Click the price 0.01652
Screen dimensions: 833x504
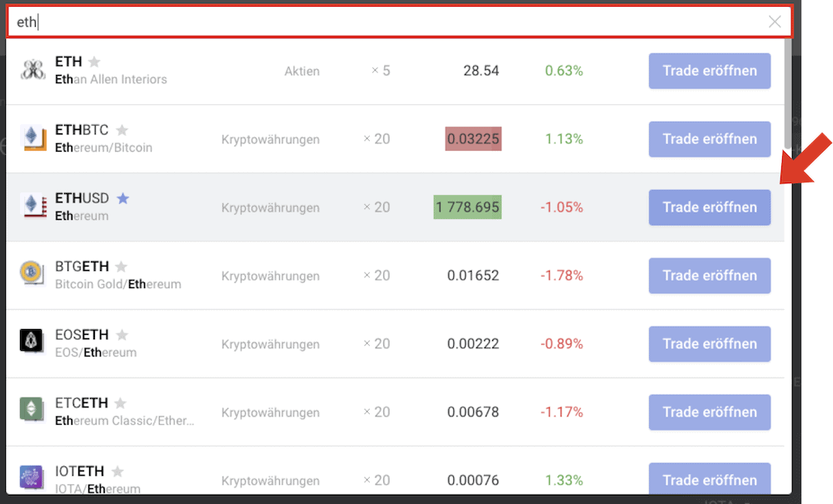pos(473,276)
